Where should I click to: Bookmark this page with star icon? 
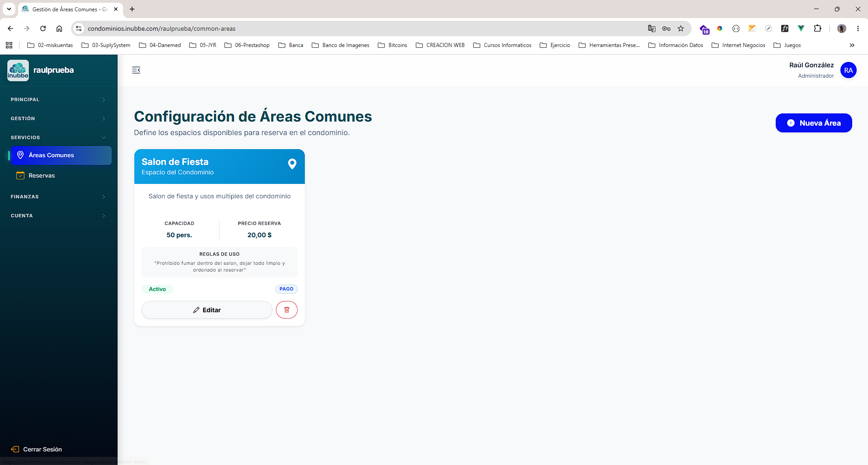coord(681,28)
